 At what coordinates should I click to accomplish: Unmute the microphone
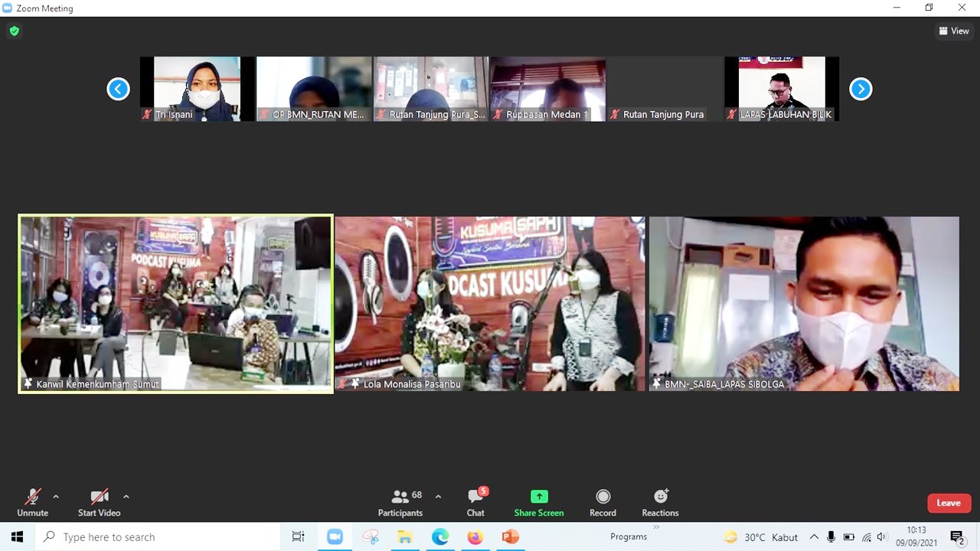coord(32,502)
